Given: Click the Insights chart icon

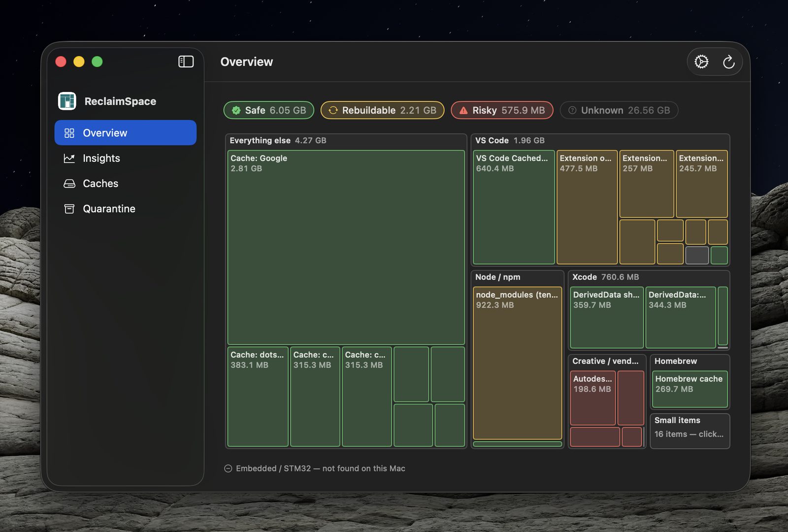Looking at the screenshot, I should [x=69, y=158].
